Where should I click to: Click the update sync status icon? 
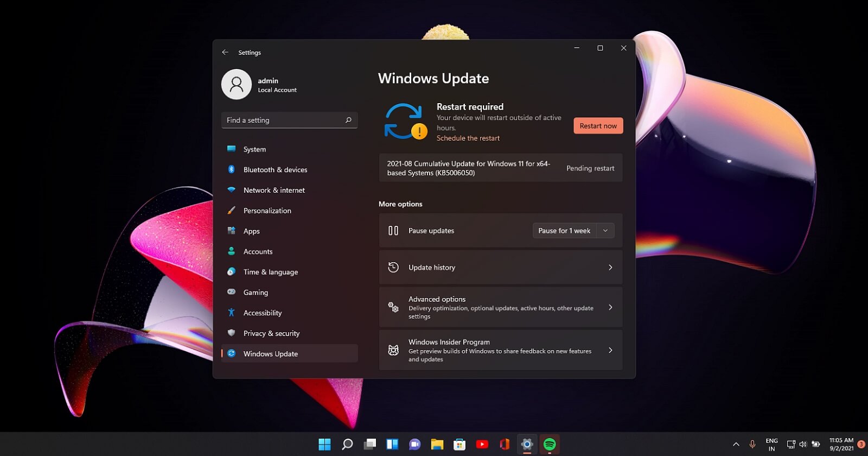[405, 122]
